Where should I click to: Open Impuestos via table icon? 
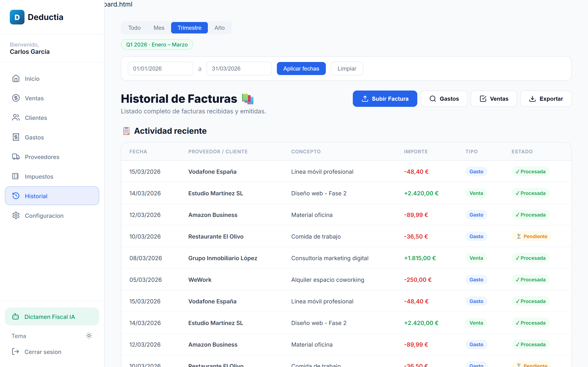16,176
